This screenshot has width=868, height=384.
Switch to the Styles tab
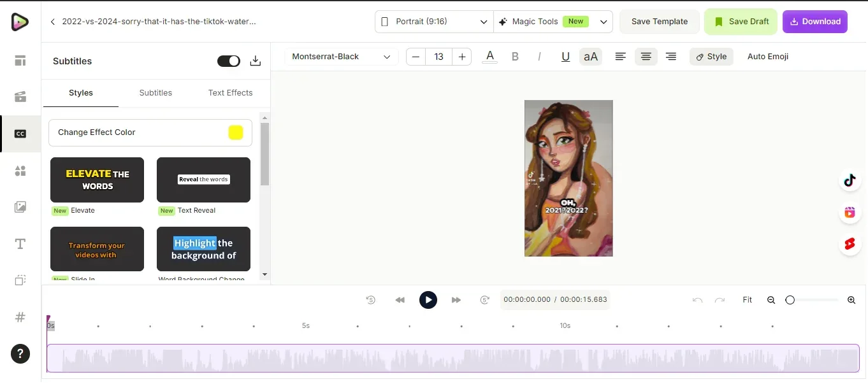81,93
